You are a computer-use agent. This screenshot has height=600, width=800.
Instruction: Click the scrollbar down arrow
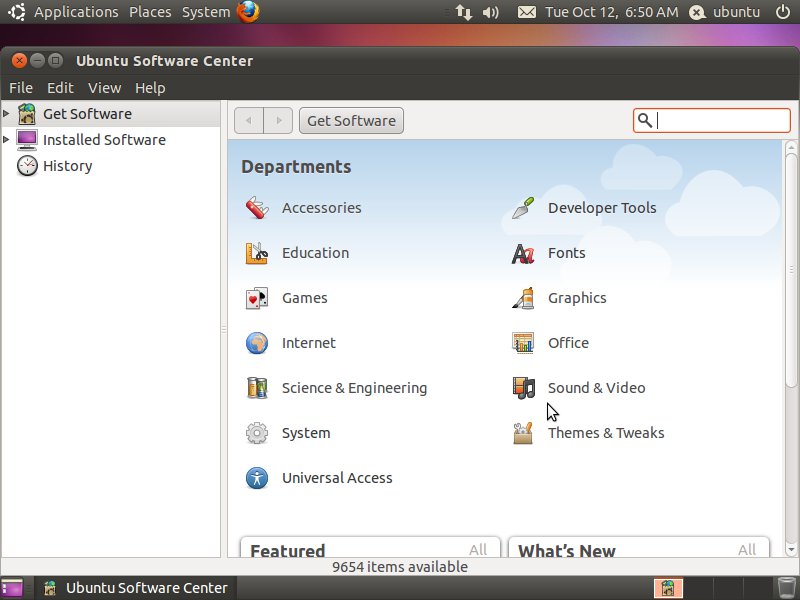tap(791, 550)
